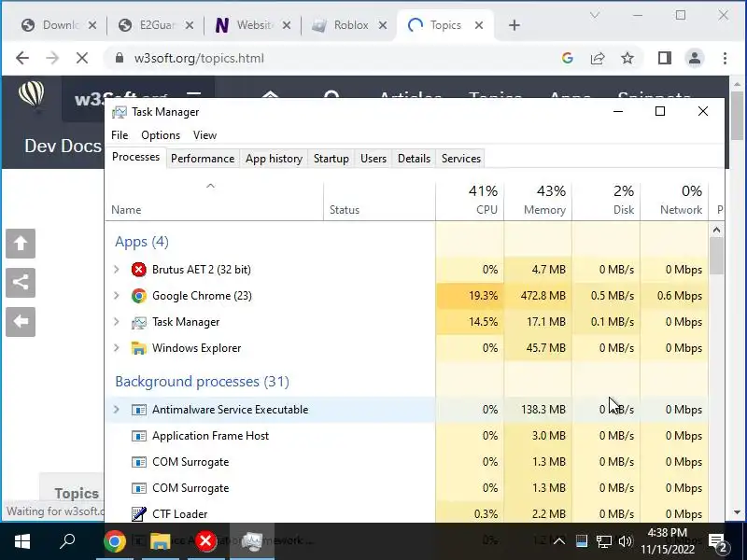Open File Explorer from the taskbar

[161, 541]
